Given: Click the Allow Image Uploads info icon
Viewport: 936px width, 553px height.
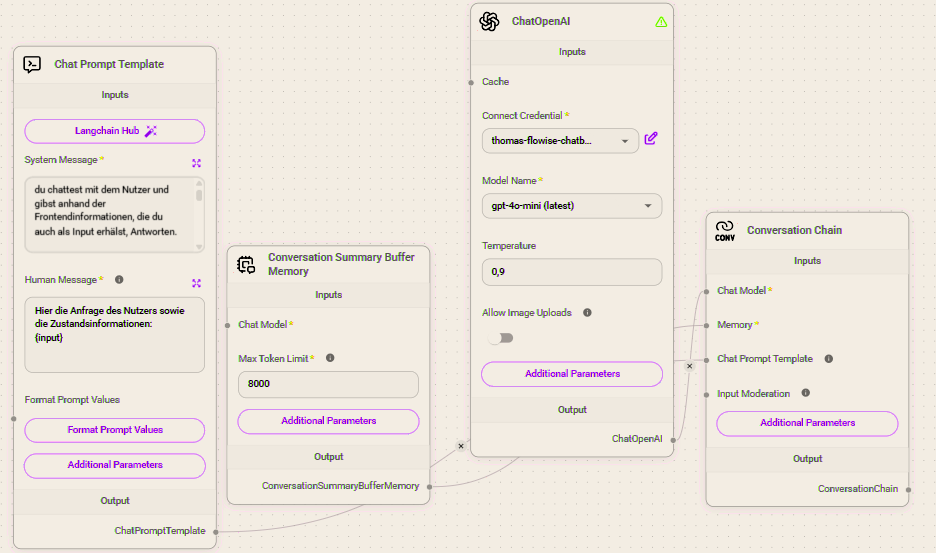Looking at the screenshot, I should [587, 312].
